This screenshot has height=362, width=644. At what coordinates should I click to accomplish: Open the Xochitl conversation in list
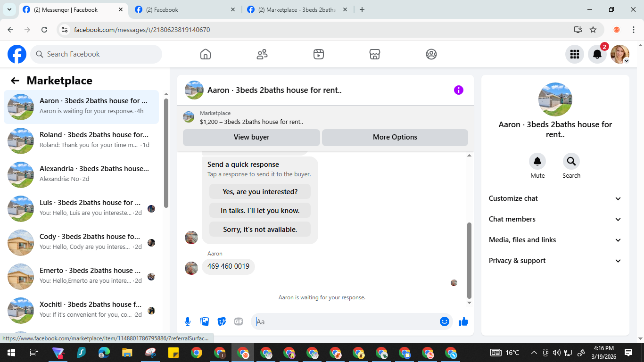point(81,311)
